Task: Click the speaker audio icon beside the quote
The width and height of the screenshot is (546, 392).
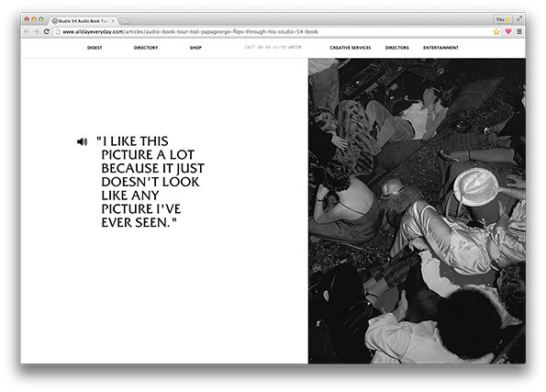Action: pyautogui.click(x=82, y=141)
